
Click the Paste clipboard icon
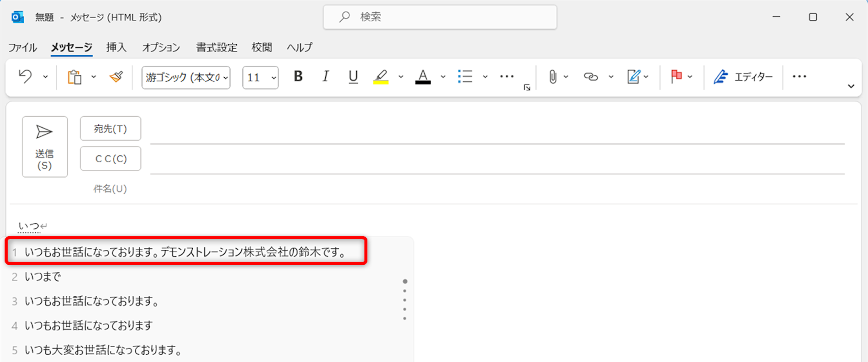point(75,77)
